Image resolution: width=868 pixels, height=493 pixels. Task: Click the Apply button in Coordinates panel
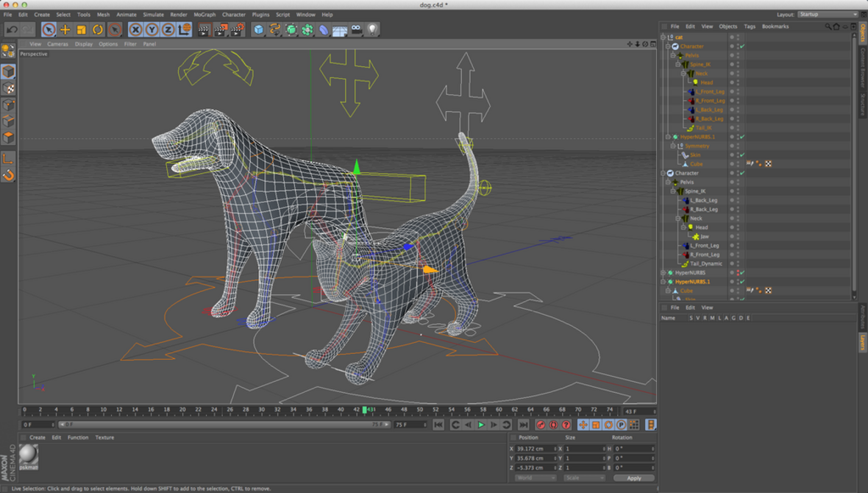[x=633, y=478]
